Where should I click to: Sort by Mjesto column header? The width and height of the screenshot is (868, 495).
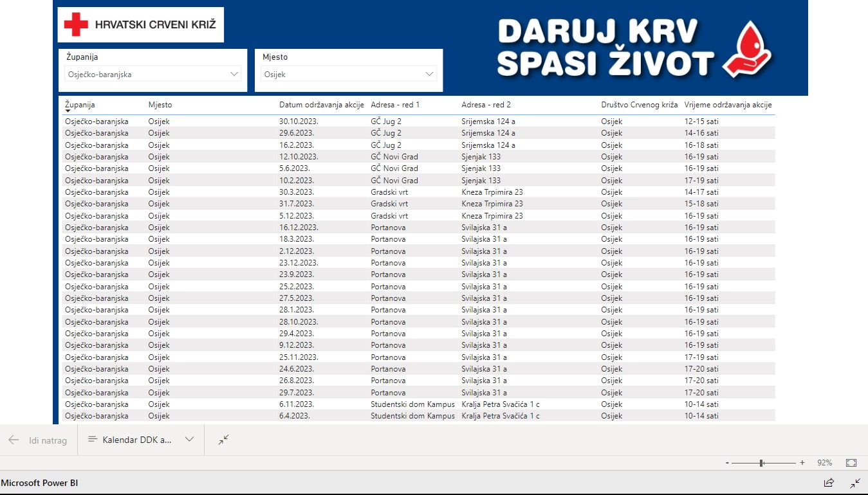[x=160, y=105]
